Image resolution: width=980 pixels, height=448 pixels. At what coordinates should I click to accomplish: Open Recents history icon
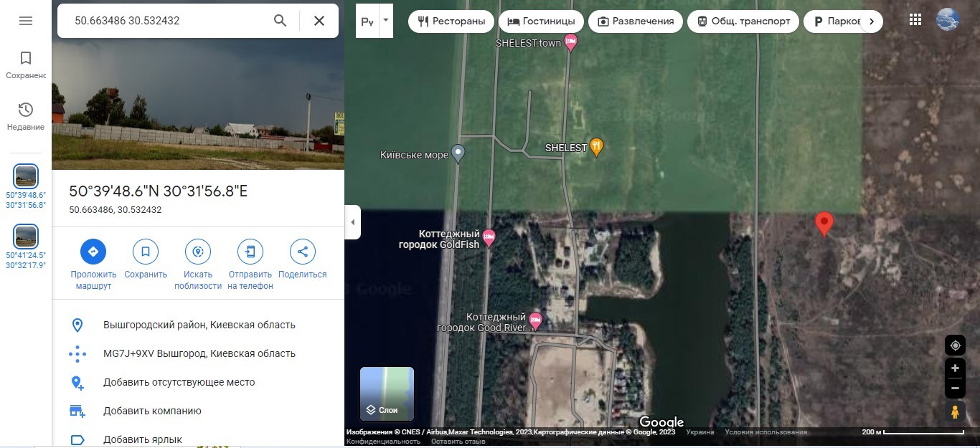click(x=26, y=110)
